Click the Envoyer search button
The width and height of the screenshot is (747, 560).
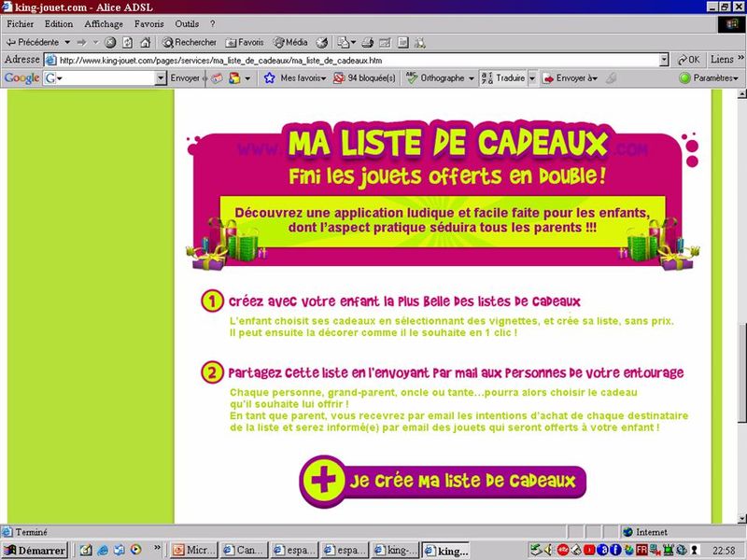point(185,78)
